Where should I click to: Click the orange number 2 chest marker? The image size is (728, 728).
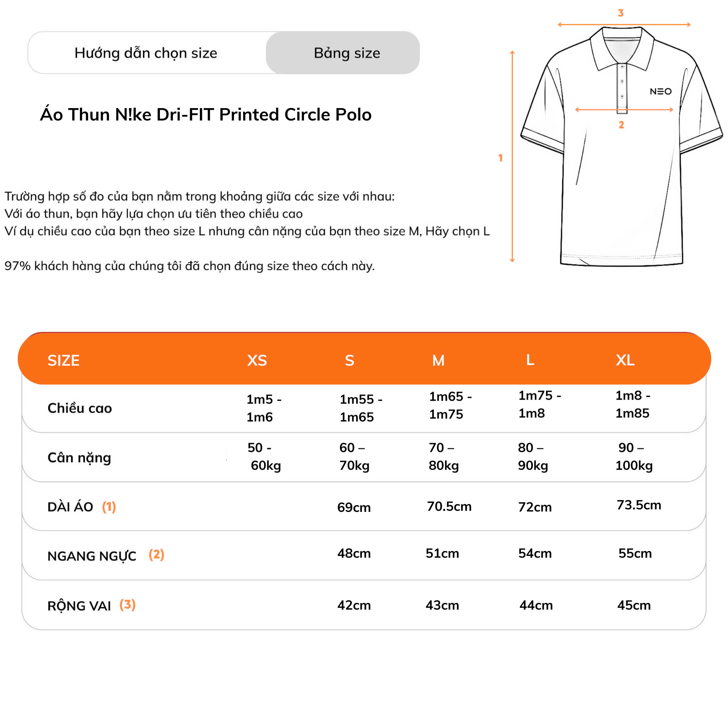tap(621, 125)
